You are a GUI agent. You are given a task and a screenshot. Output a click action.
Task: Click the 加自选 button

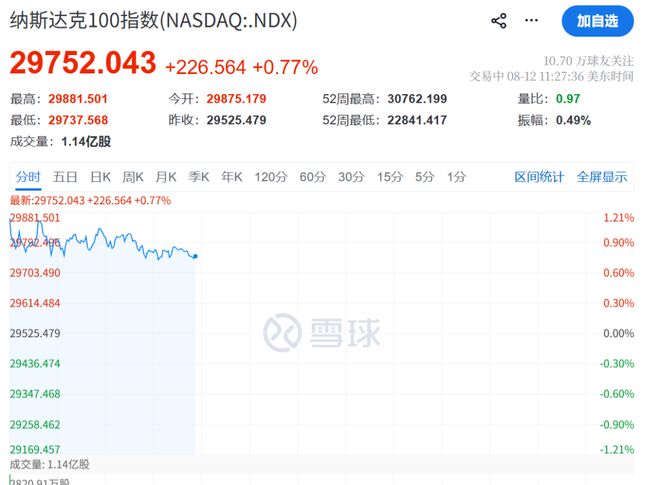coord(597,21)
